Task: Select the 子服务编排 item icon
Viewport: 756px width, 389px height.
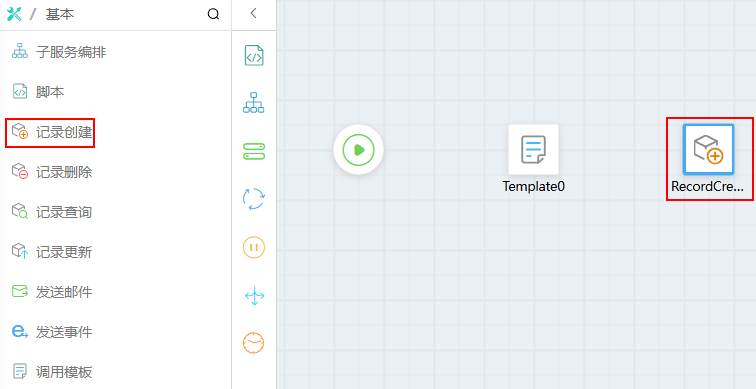Action: coord(20,51)
